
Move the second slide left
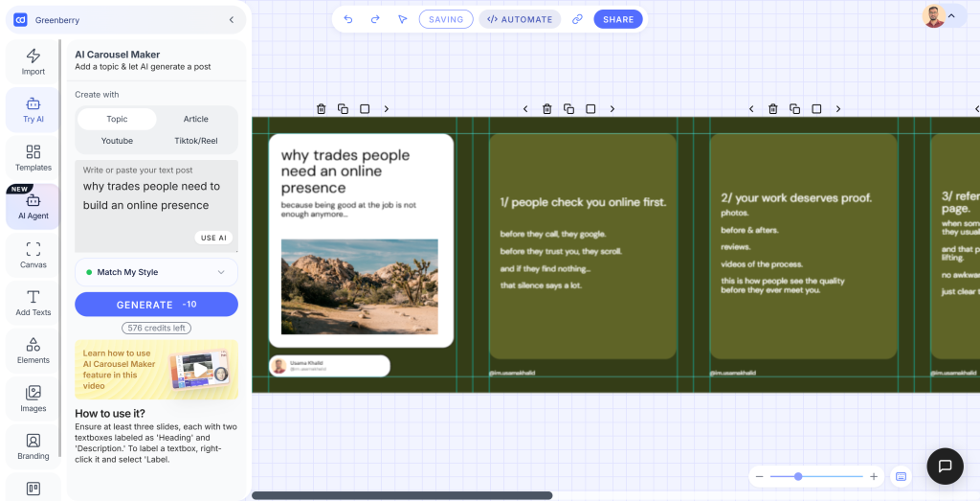(525, 109)
